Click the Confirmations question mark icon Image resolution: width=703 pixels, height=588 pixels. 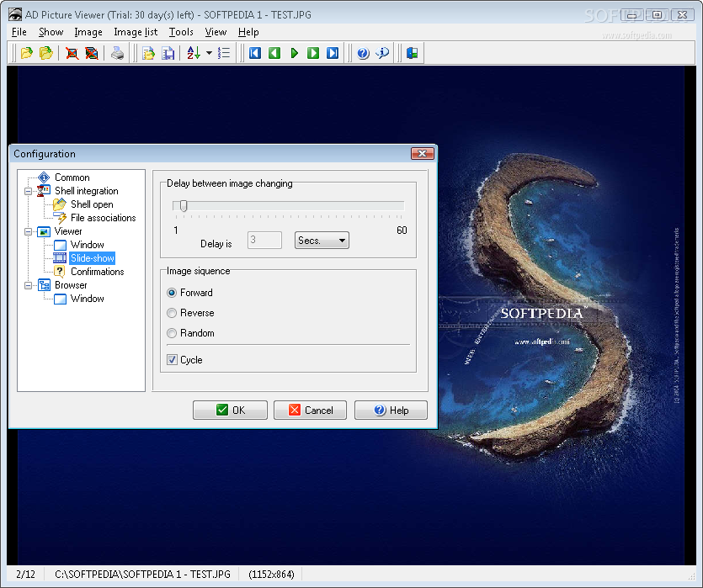tap(60, 272)
